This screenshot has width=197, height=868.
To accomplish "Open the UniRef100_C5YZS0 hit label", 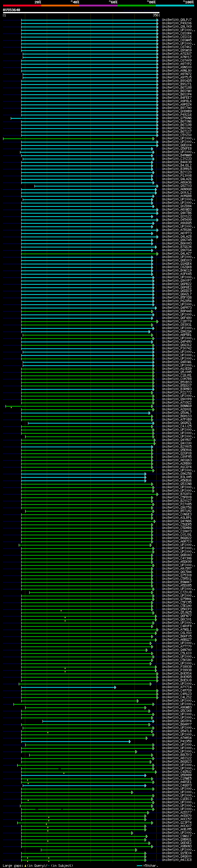I will click(x=177, y=135).
